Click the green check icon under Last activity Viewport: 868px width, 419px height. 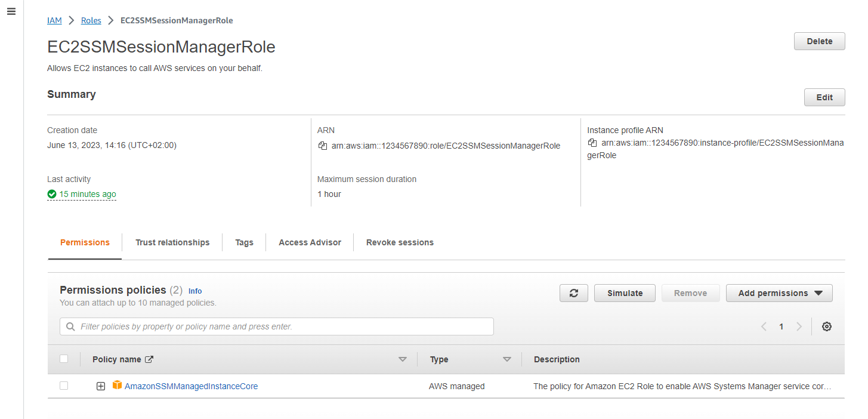pos(52,194)
